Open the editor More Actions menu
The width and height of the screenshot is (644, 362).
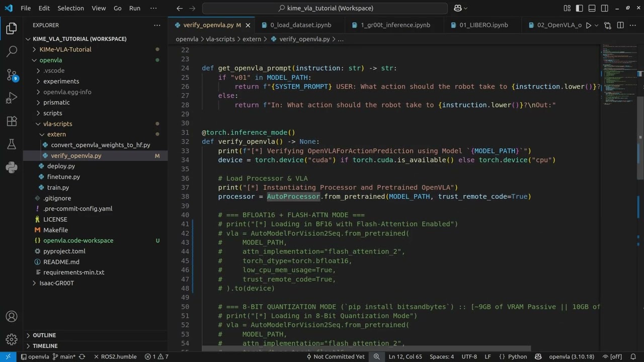coord(633,25)
